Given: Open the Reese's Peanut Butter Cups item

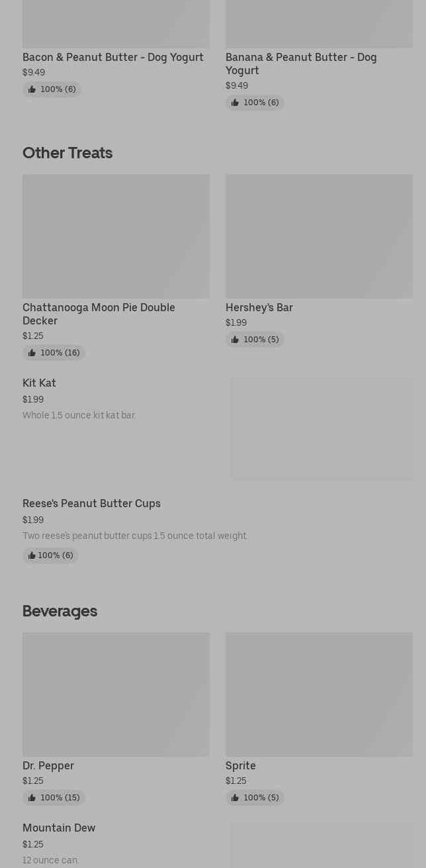Looking at the screenshot, I should (91, 503).
